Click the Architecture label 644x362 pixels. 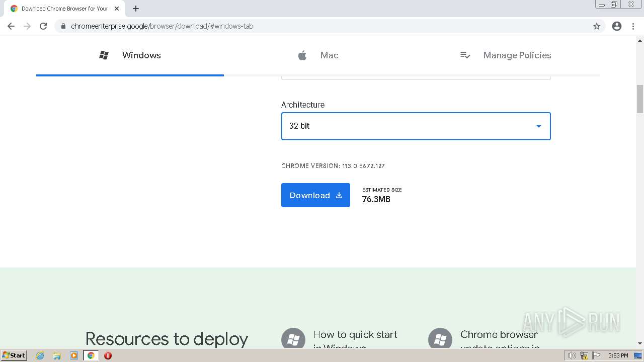point(303,105)
